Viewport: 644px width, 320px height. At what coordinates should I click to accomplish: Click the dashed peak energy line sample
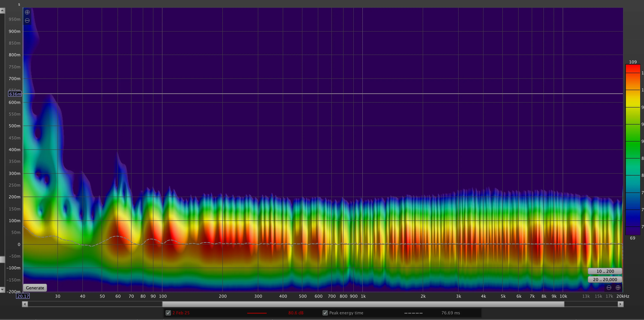point(413,313)
